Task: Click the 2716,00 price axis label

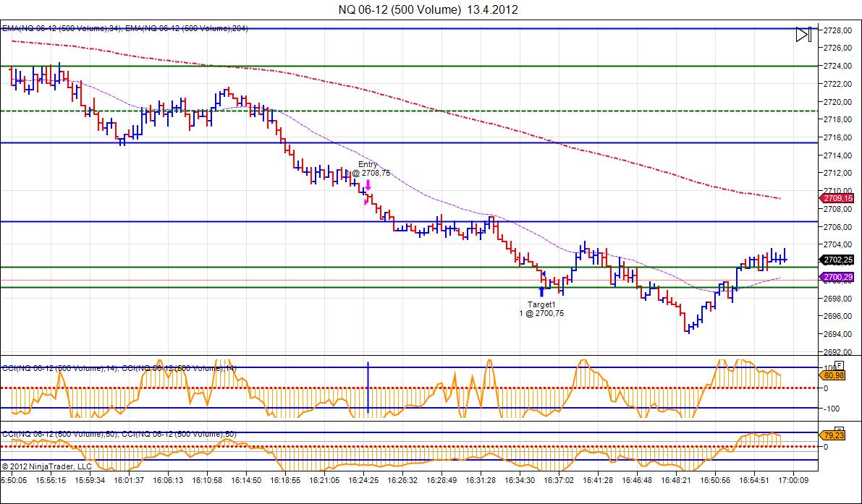Action: pos(837,137)
